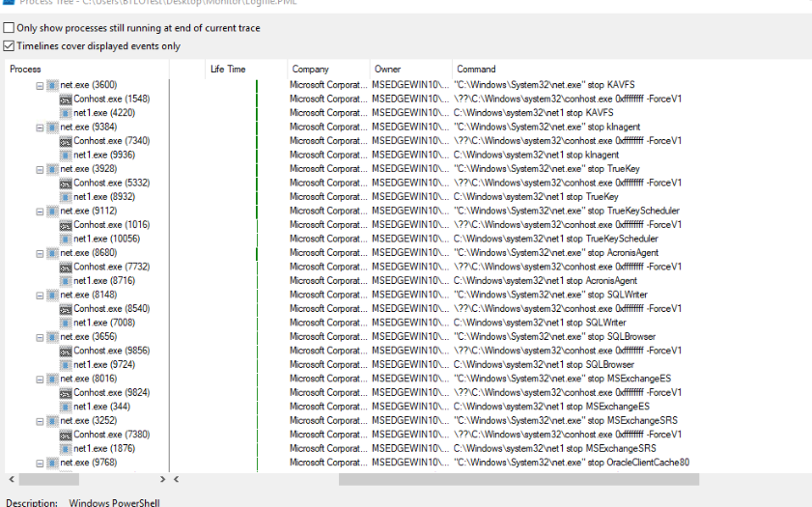Click the details pane horizontal scrollbar thumb
The image size is (812, 507).
click(x=518, y=480)
